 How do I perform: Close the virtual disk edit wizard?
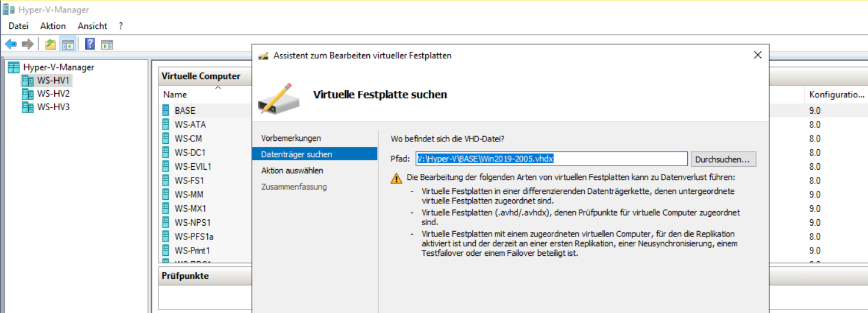pos(757,55)
